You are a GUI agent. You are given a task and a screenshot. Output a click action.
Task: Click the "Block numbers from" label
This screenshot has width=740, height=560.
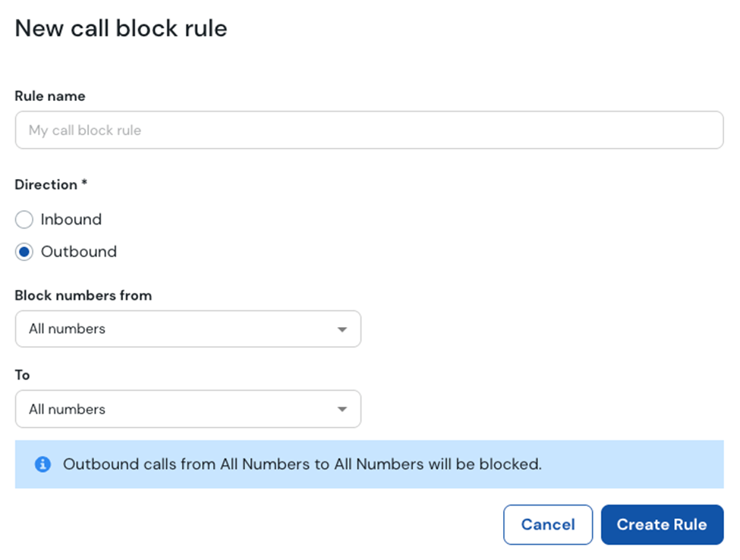tap(83, 295)
